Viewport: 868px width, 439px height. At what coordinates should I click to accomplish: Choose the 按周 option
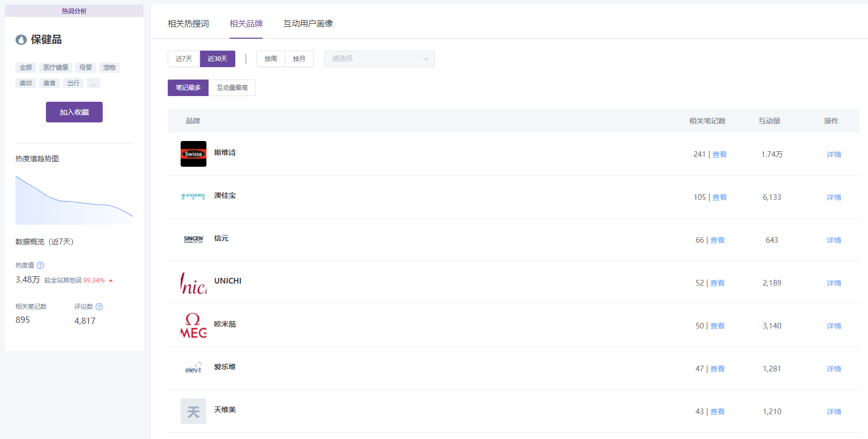[271, 59]
